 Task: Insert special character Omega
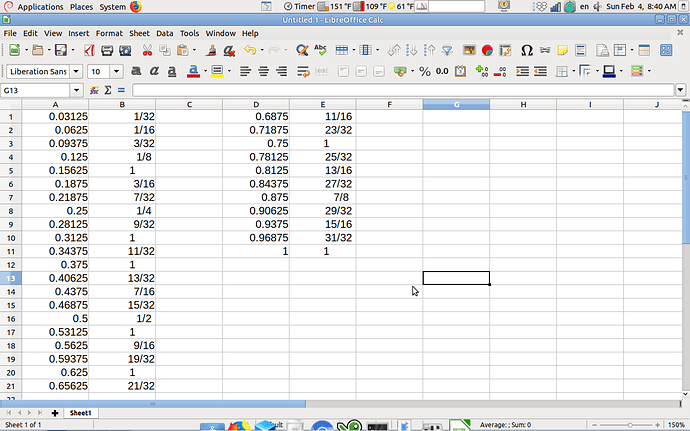pyautogui.click(x=527, y=50)
